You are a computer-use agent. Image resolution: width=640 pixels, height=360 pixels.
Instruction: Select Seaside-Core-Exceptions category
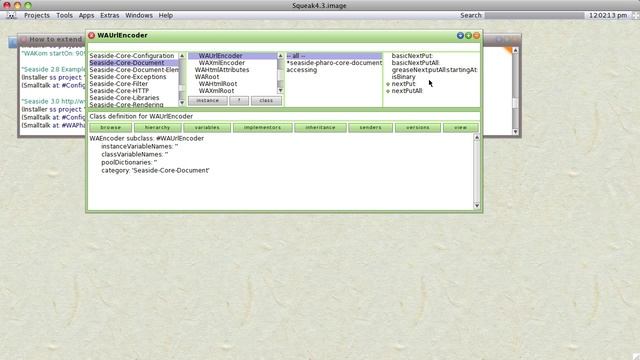pos(133,77)
